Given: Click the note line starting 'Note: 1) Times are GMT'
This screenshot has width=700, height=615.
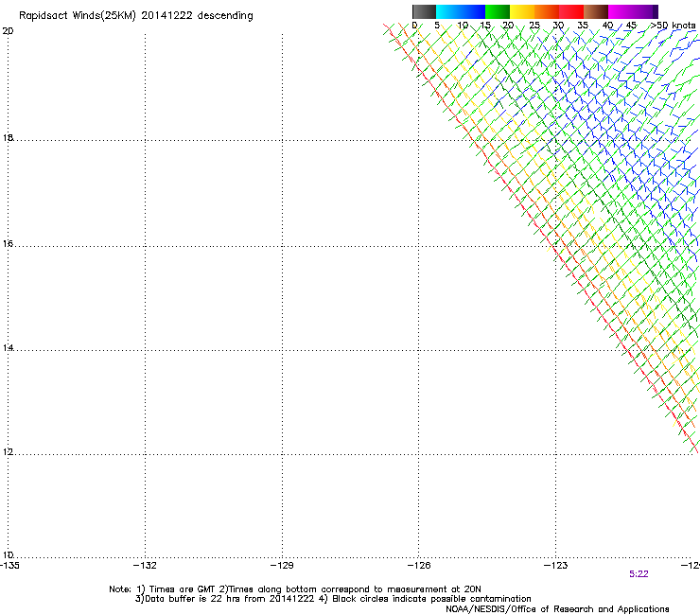Looking at the screenshot, I should 294,589.
